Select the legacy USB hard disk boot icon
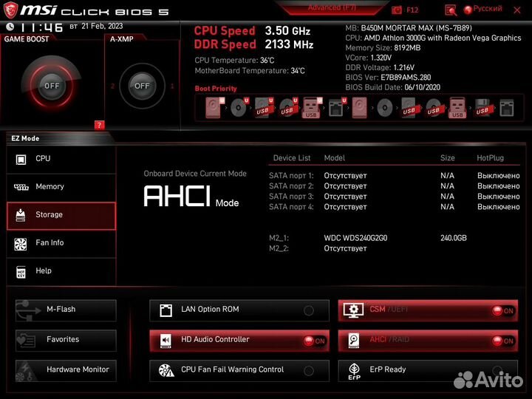Viewport: 532px width, 399px height. click(409, 108)
